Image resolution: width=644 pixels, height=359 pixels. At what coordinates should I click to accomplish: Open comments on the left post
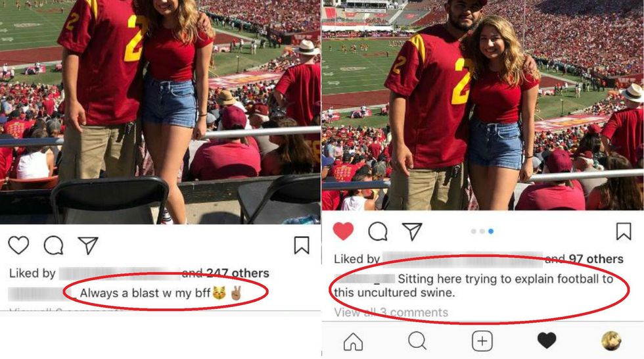coord(53,246)
